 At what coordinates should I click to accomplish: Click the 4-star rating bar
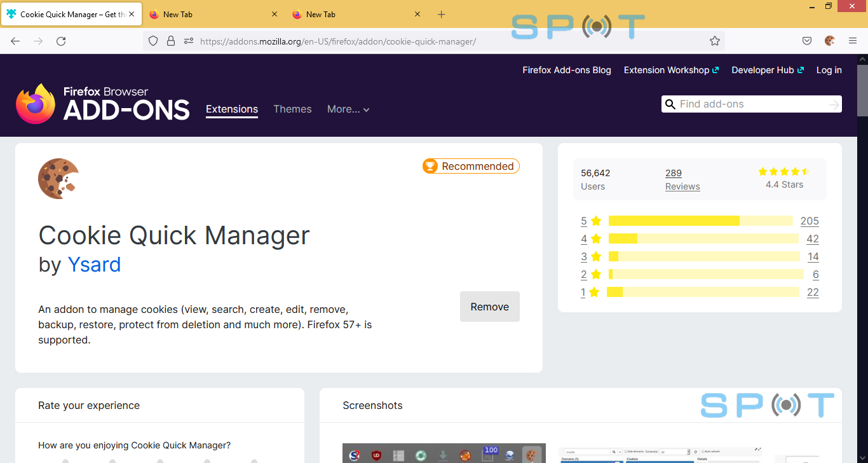[x=703, y=238]
